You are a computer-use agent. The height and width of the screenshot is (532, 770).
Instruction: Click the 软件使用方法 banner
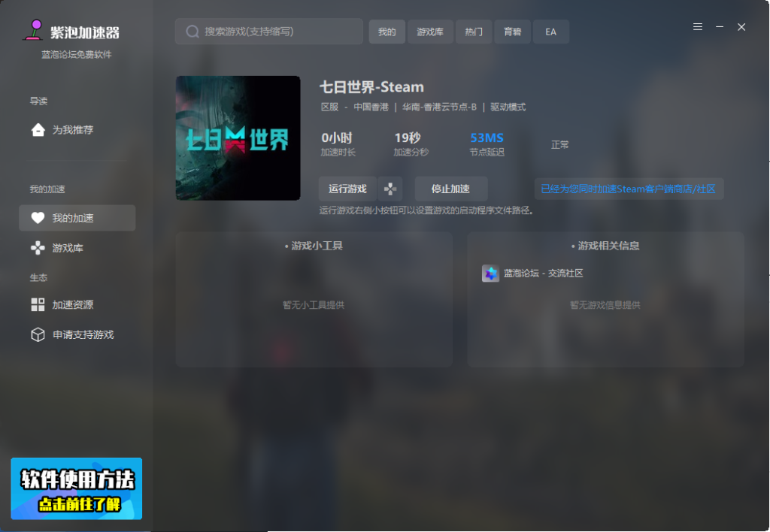pyautogui.click(x=77, y=489)
